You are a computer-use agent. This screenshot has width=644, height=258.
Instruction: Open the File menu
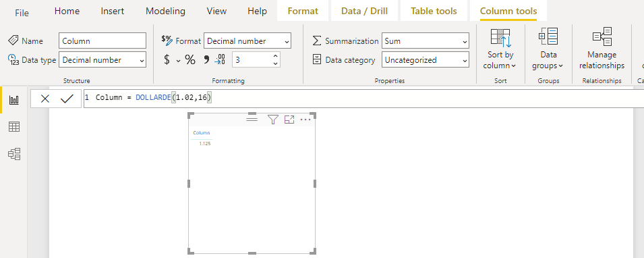tap(22, 13)
